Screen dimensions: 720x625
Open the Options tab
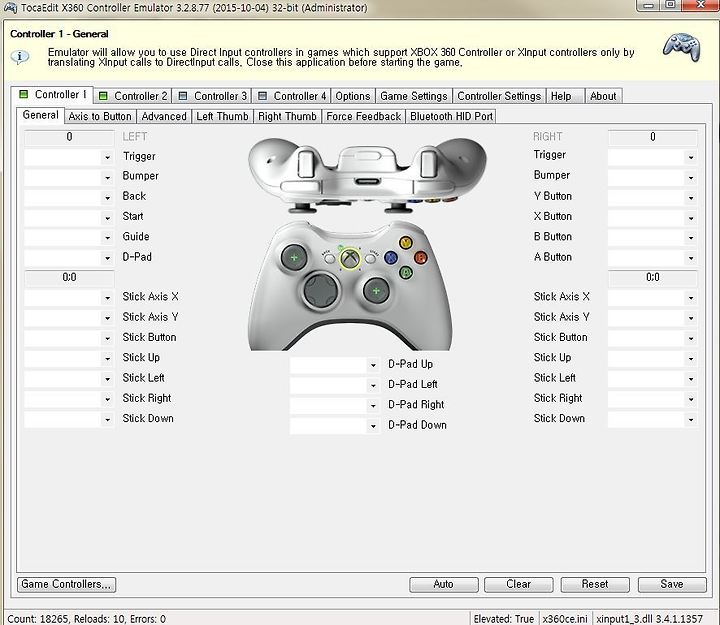point(353,96)
